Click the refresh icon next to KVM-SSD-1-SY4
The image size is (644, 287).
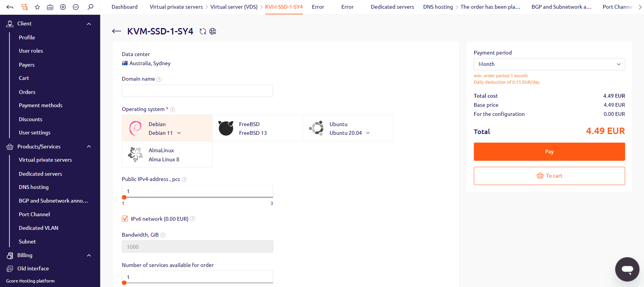[x=203, y=31]
